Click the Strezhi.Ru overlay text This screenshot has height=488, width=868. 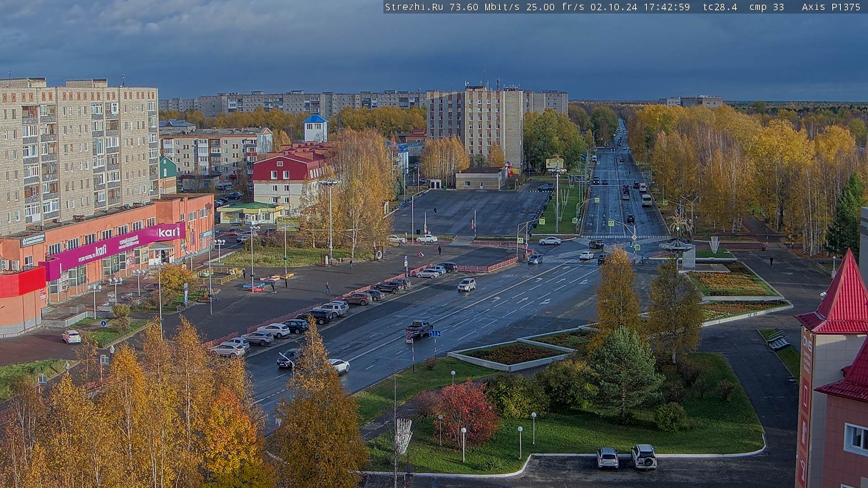414,7
